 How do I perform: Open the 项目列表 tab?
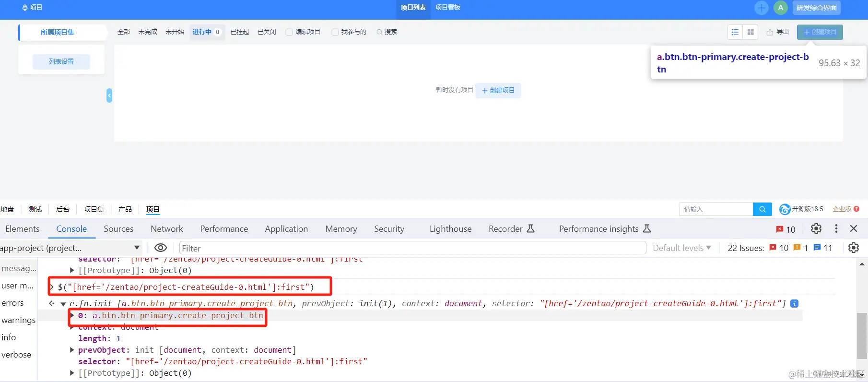(x=413, y=8)
